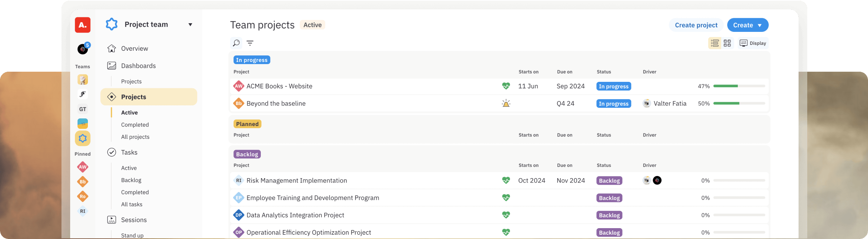868x239 pixels.
Task: Switch to grid card view layout
Action: point(727,43)
